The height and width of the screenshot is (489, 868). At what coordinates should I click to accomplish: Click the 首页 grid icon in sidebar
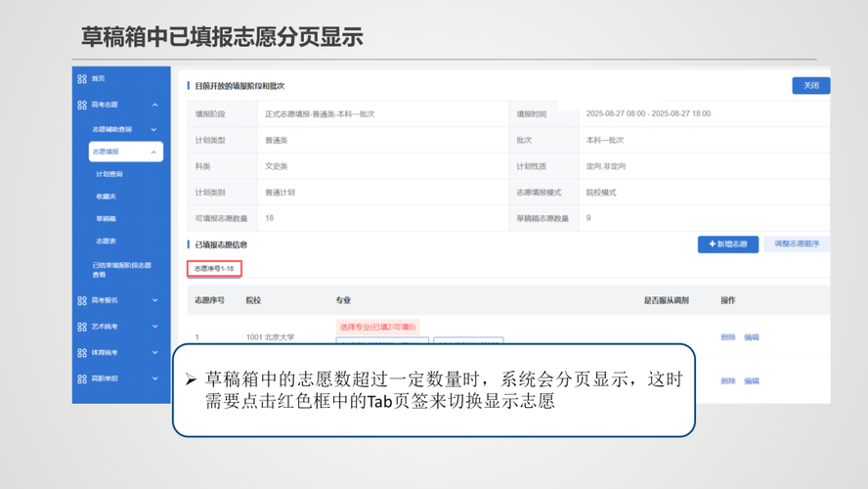coord(82,78)
